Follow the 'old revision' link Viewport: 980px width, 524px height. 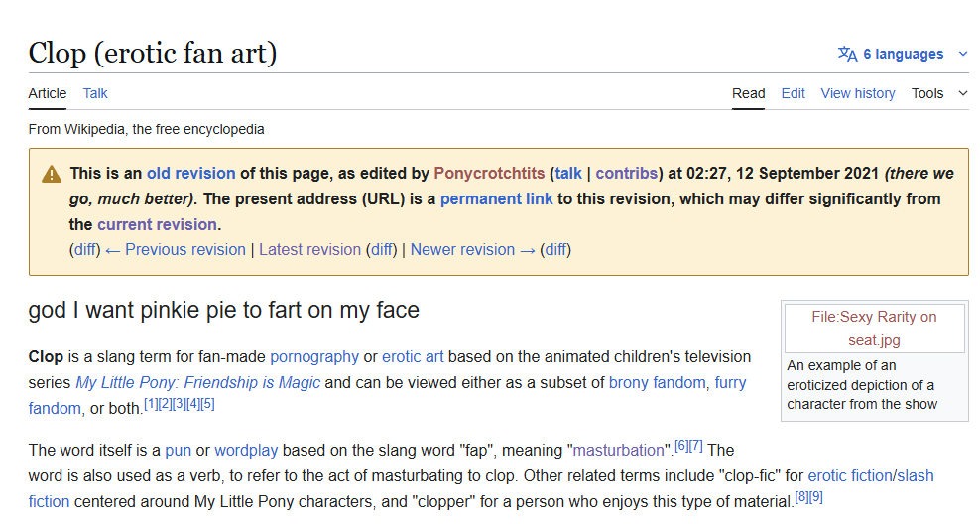click(x=190, y=174)
